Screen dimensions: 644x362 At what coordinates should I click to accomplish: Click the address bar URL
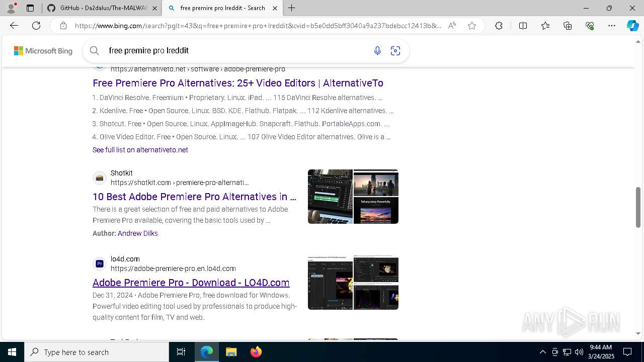tap(258, 26)
